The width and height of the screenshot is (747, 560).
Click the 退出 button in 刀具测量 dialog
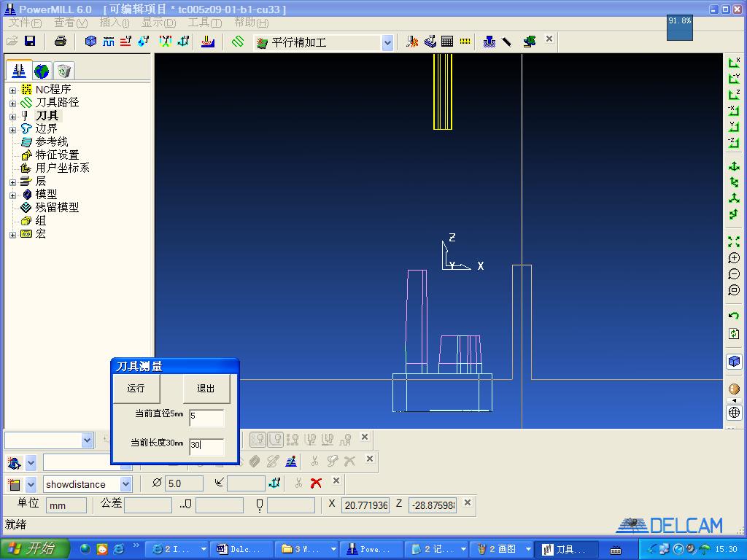click(x=206, y=389)
